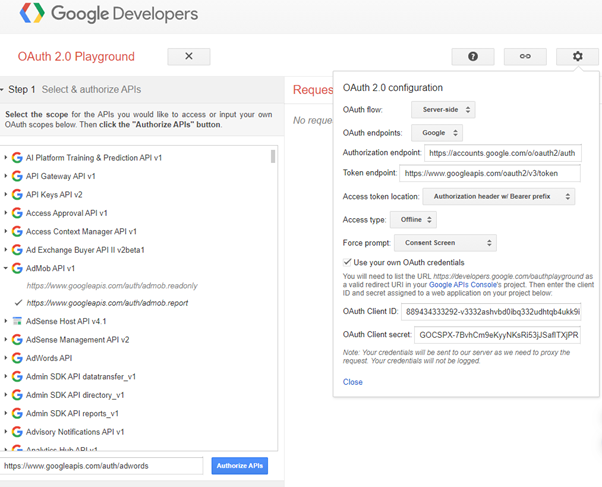
Task: Click the Token endpoint field
Action: tap(490, 173)
